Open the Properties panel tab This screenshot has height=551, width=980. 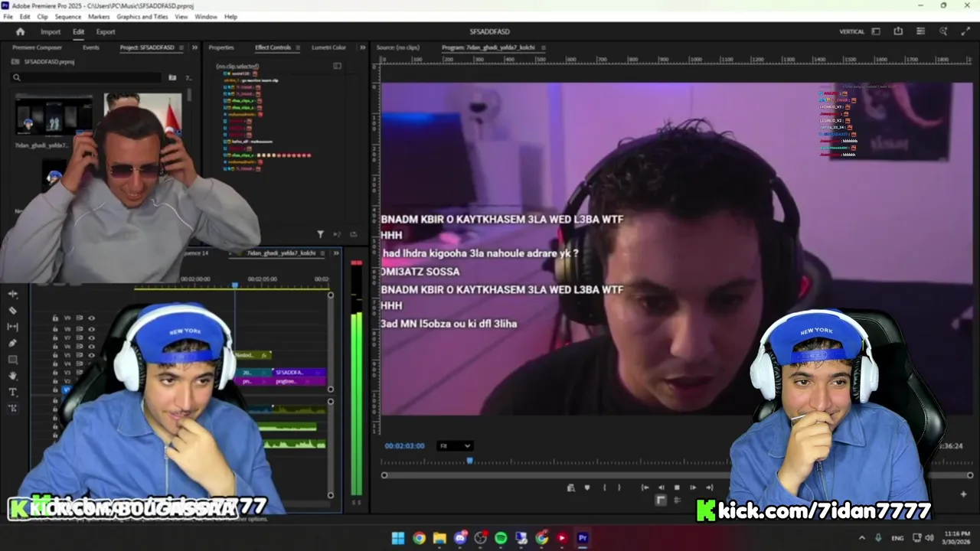pyautogui.click(x=221, y=47)
